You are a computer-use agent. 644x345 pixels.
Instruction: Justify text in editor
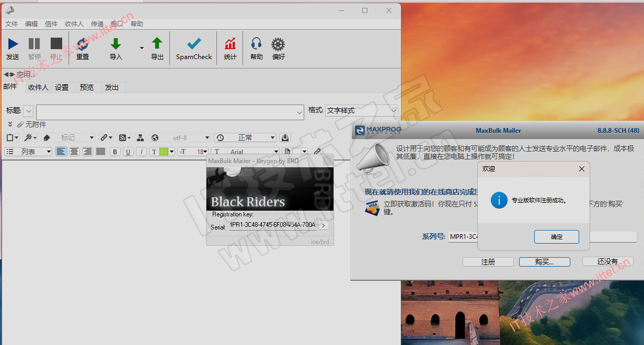[x=100, y=152]
